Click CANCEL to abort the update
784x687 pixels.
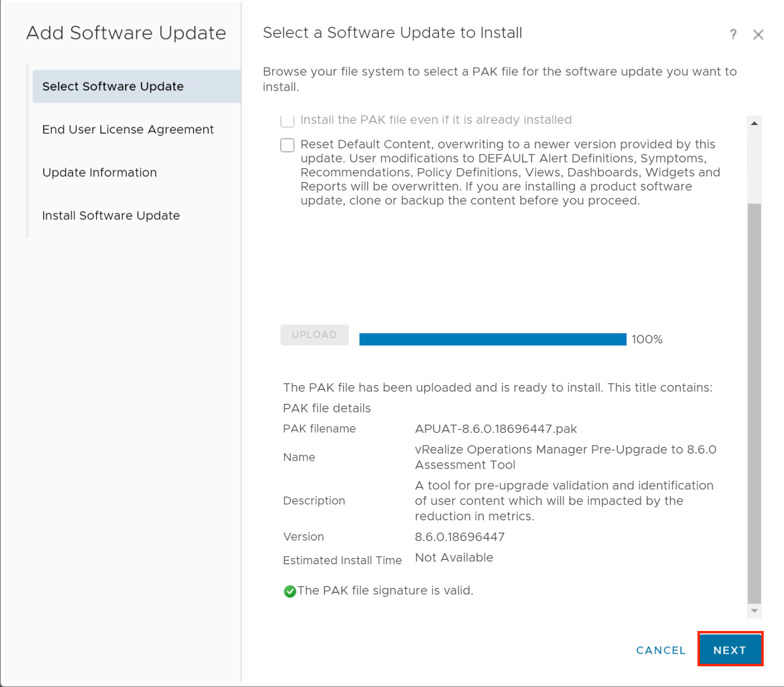[x=661, y=650]
